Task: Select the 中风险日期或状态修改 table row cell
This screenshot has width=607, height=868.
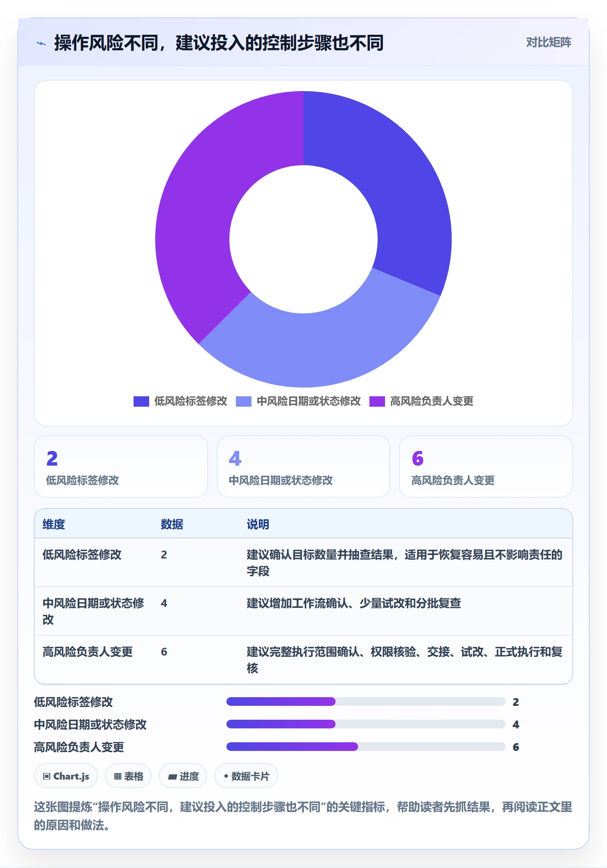Action: (94, 611)
